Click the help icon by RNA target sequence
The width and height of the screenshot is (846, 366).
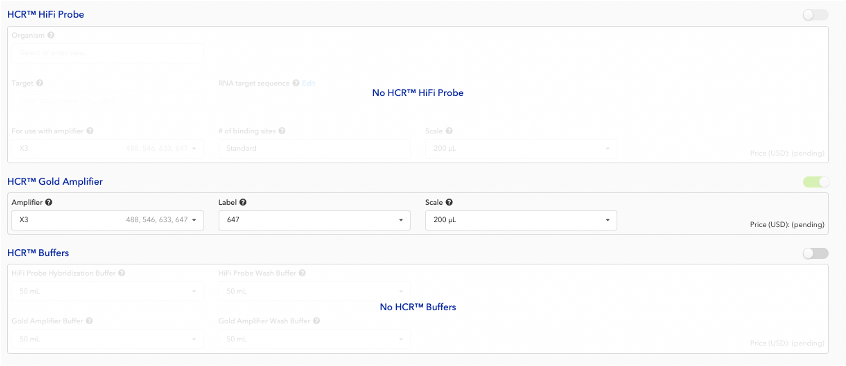296,84
